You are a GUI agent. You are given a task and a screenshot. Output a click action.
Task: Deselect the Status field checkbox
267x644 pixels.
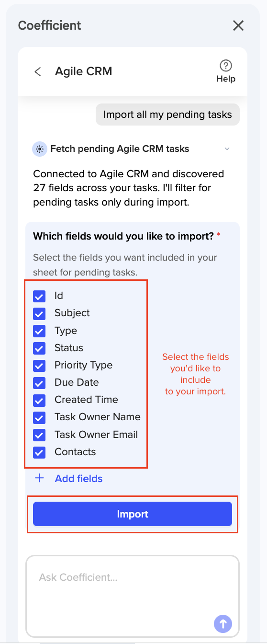click(39, 348)
